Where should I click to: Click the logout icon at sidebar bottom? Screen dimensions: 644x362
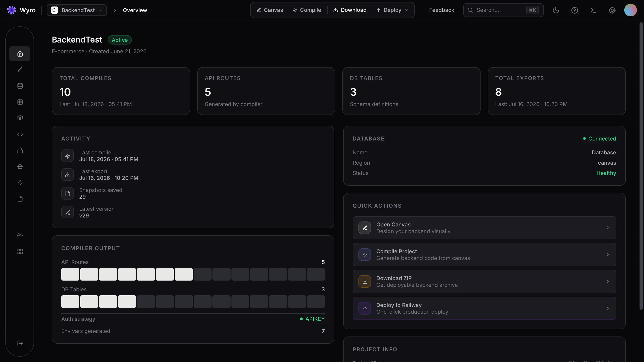click(x=20, y=343)
